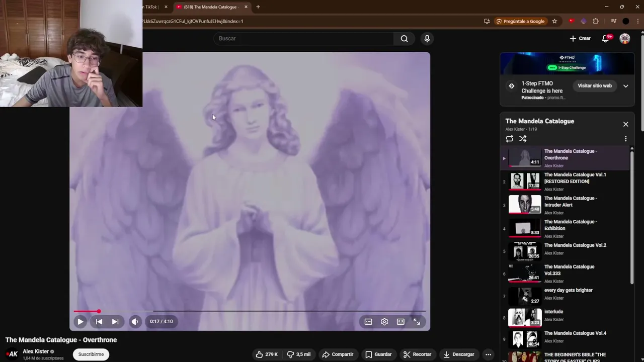Open the FTMO ad banner image
The width and height of the screenshot is (644, 362).
[x=567, y=63]
